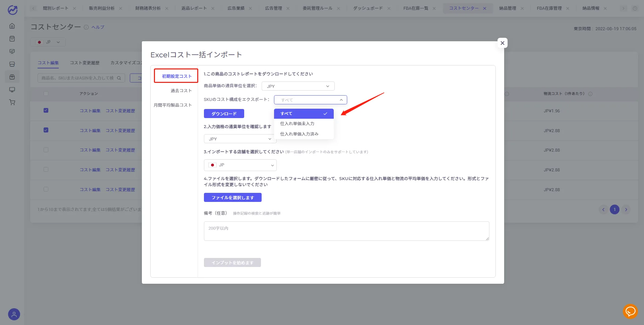Check the fourth row checkbox
Image resolution: width=644 pixels, height=325 pixels.
46,169
